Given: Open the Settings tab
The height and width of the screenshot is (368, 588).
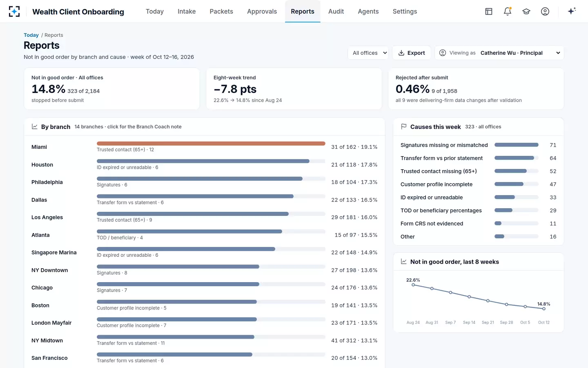Looking at the screenshot, I should point(405,11).
